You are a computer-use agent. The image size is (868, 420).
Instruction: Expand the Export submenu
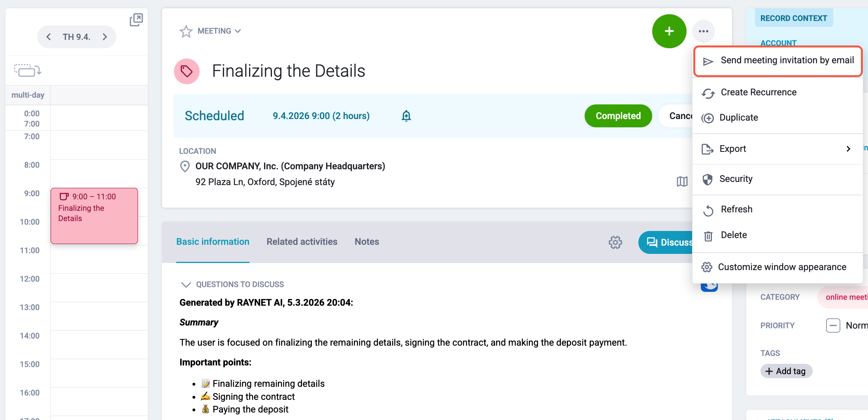[778, 149]
